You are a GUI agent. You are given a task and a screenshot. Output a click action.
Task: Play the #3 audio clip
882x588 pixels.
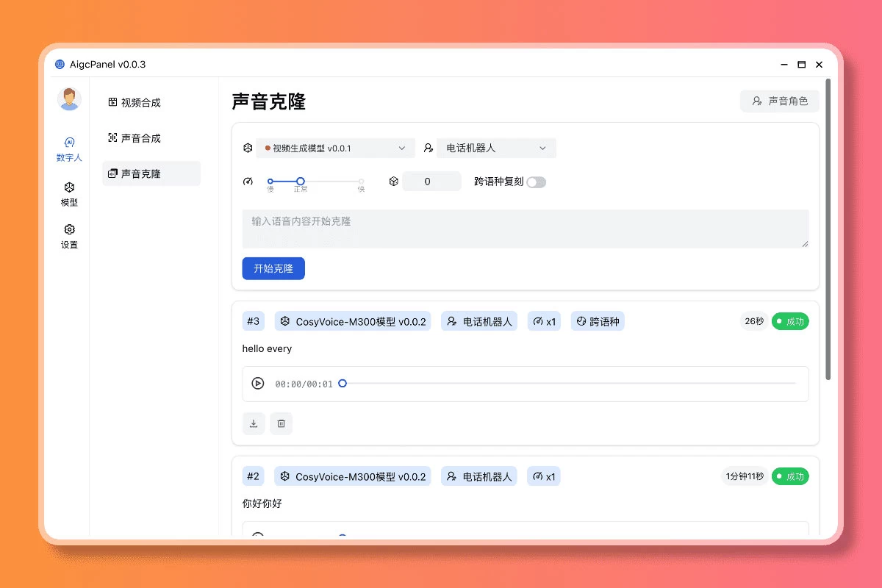[259, 383]
